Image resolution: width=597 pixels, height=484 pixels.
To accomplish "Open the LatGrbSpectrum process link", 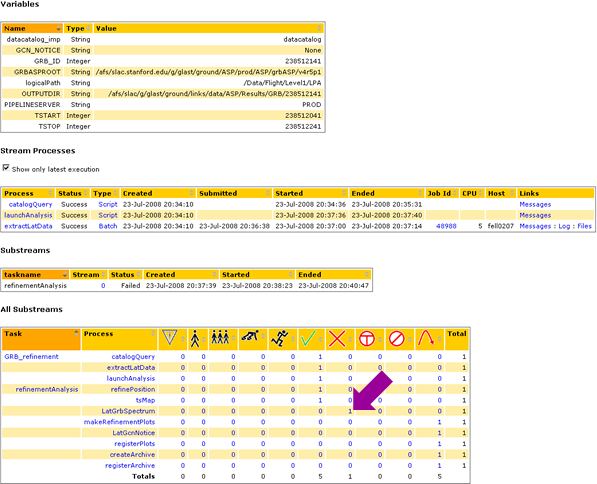I will click(x=128, y=411).
